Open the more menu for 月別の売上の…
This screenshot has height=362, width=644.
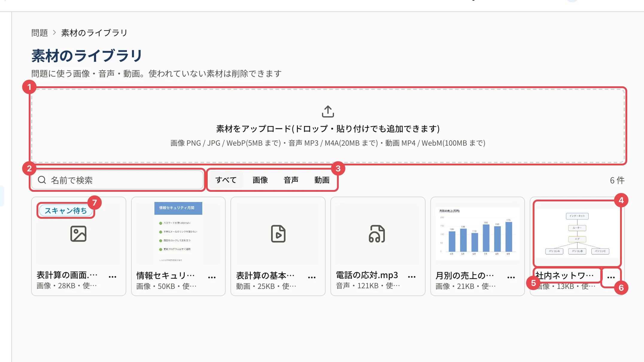[511, 277]
